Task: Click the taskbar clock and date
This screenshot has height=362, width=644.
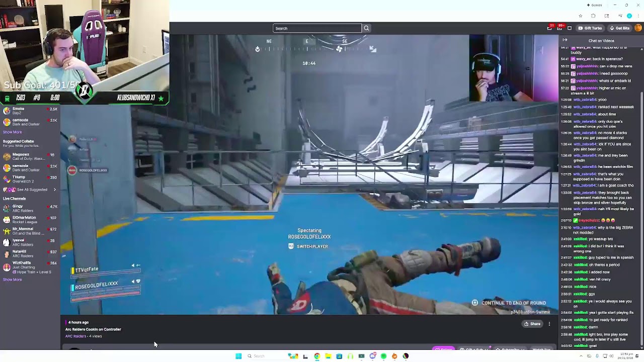Action: click(626, 356)
